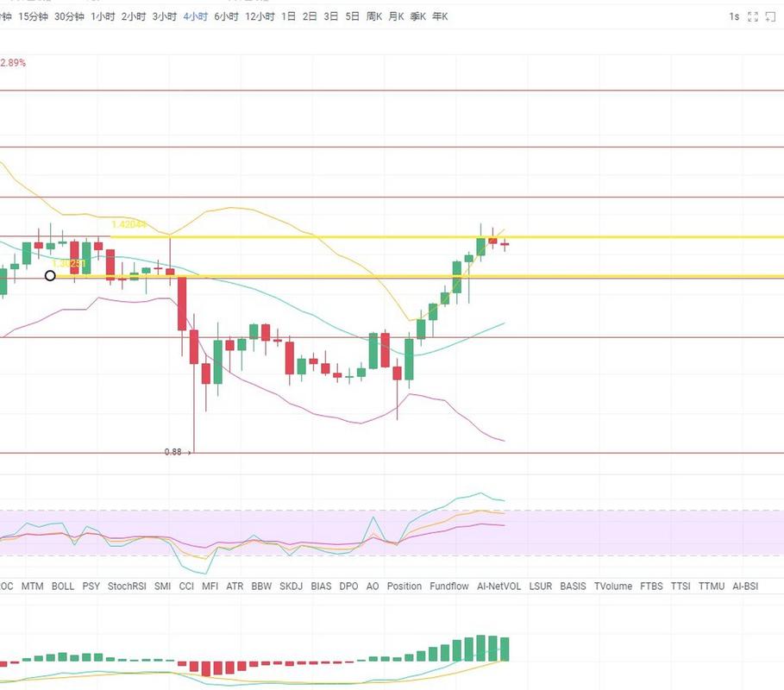Switch to 年K yearly chart
784x690 pixels.
tap(440, 16)
